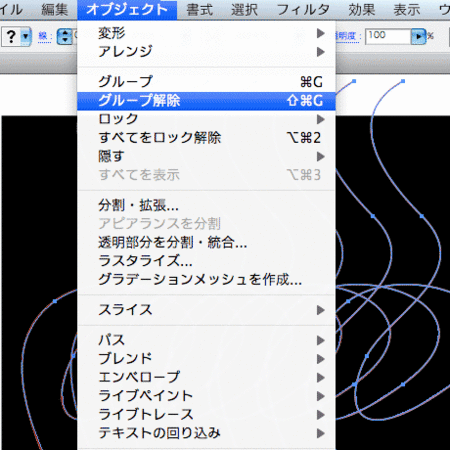Viewport: 450px width, 450px height.
Task: Open the フィルタ menu
Action: [303, 10]
